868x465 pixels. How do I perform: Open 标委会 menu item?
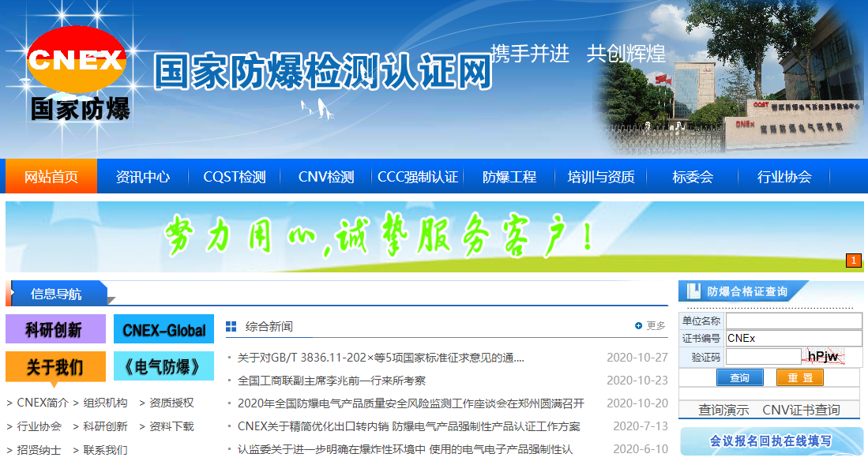coord(693,177)
